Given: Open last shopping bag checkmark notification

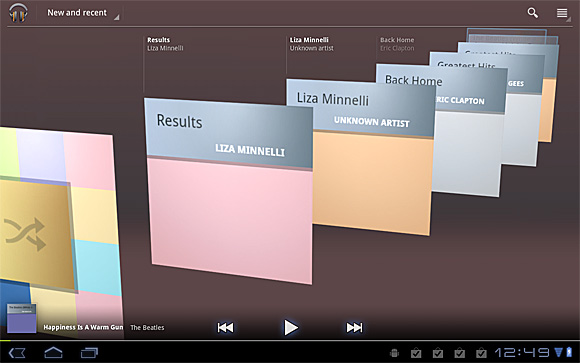Looking at the screenshot, I should 481,353.
